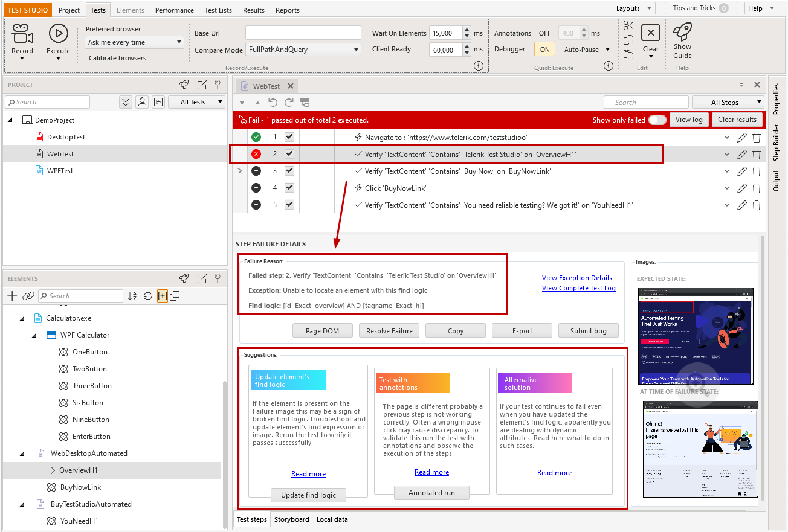The height and width of the screenshot is (532, 788).
Task: Click the list icon left of All Tests
Action: [158, 102]
